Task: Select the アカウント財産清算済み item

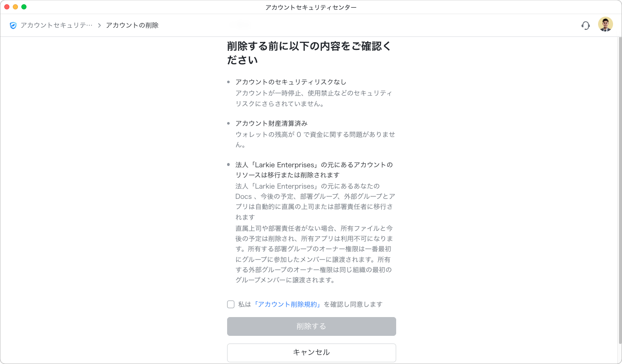Action: 271,123
